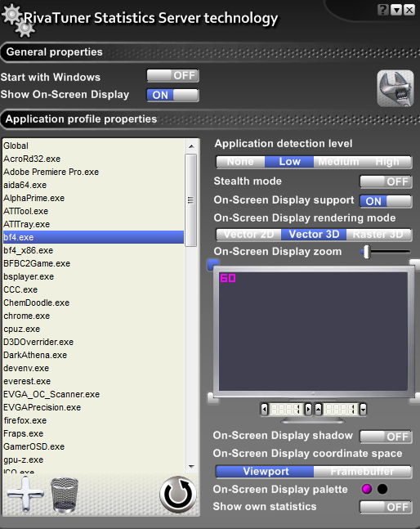The width and height of the screenshot is (420, 529).
Task: Select bf4_x86.exe profile
Action: [93, 251]
